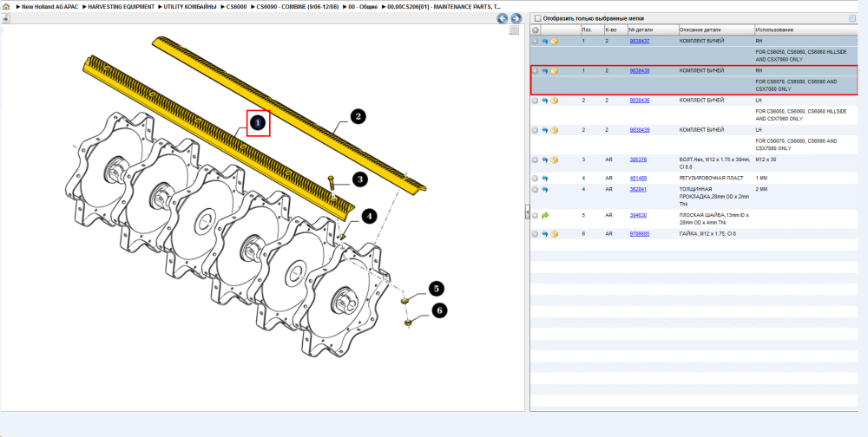Open 'CS6090 - COMBINE (9/06-12/08)' breadcrumb
The width and height of the screenshot is (868, 437).
click(297, 7)
